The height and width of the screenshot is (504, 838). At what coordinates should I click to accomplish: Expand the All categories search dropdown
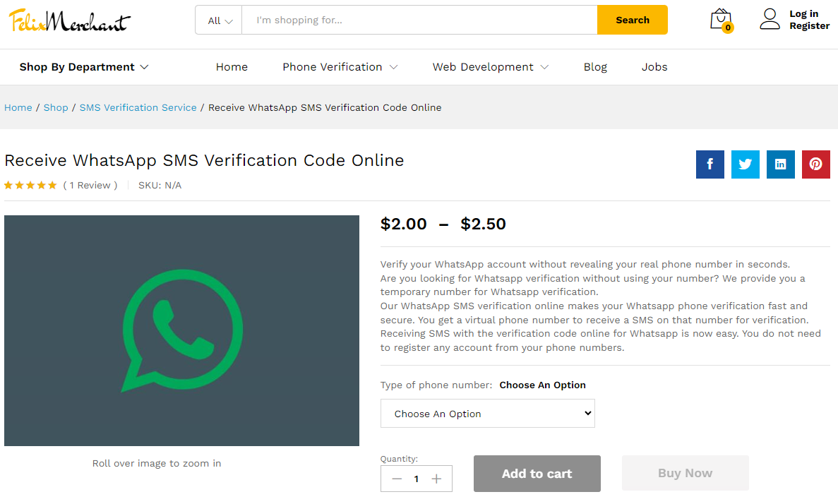point(220,20)
